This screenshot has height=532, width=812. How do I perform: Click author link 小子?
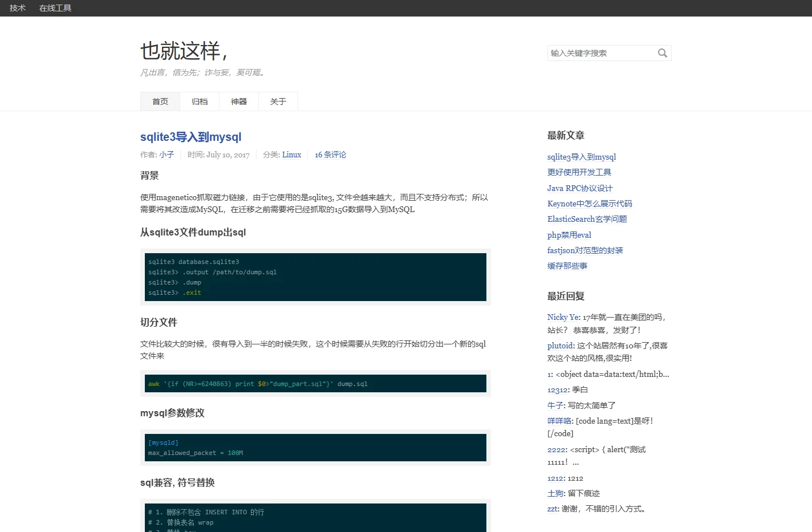click(x=167, y=155)
